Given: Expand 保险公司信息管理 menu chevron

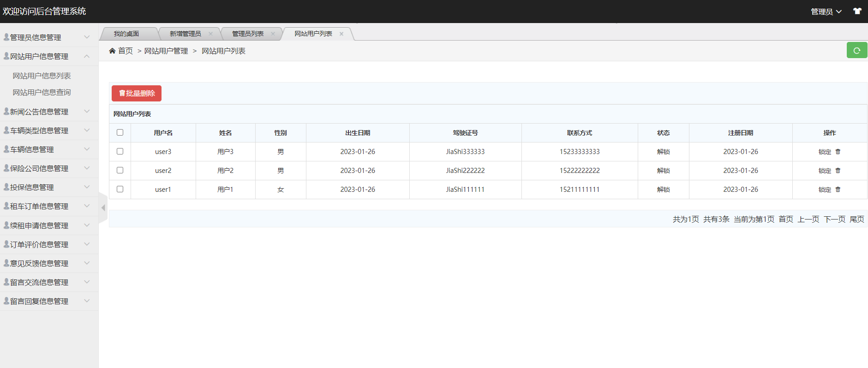Looking at the screenshot, I should (x=87, y=168).
